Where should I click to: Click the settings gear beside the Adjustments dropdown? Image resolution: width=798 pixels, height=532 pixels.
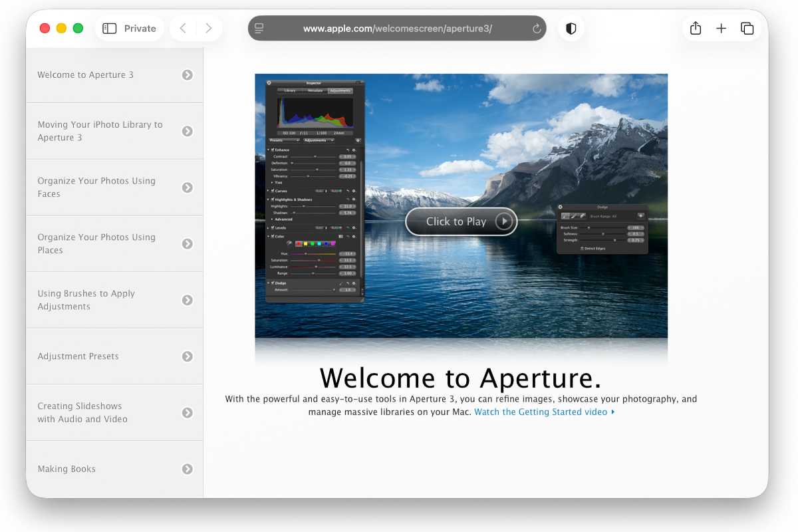(x=358, y=140)
